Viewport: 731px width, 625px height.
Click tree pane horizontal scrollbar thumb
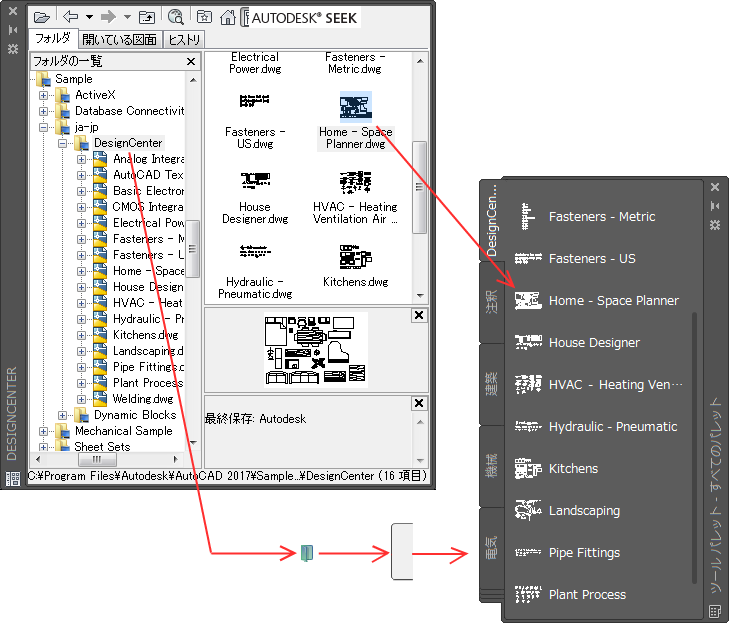(x=97, y=460)
